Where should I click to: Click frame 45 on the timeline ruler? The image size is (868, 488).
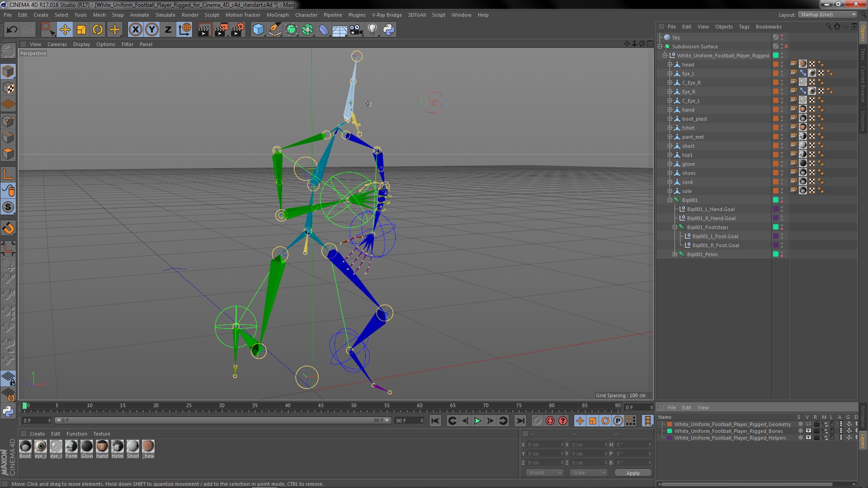[x=321, y=406]
